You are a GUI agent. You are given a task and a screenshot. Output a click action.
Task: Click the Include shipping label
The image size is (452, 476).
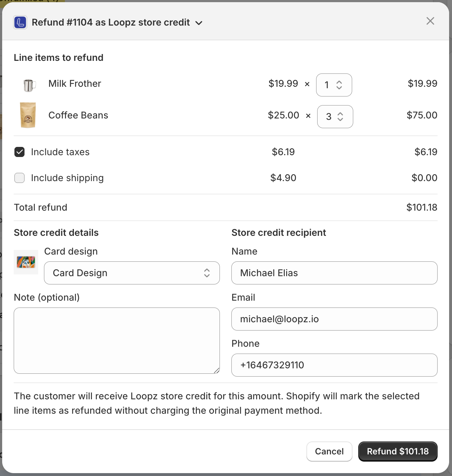pos(67,178)
